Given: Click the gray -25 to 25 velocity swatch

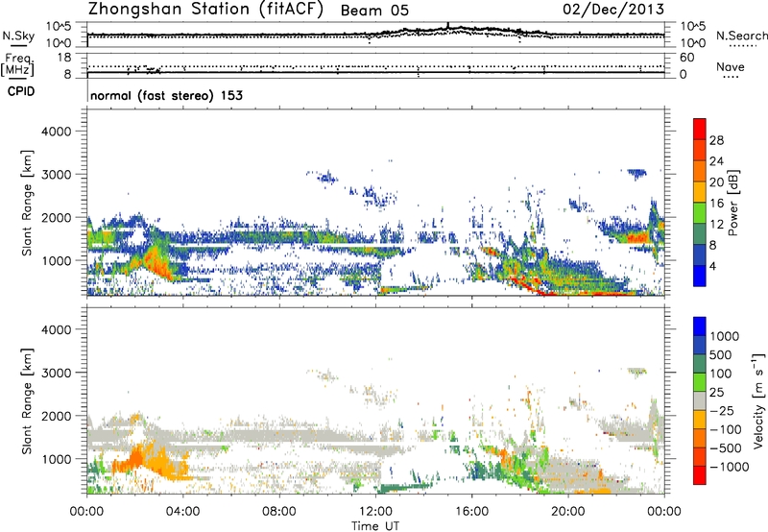Looking at the screenshot, I should (700, 400).
